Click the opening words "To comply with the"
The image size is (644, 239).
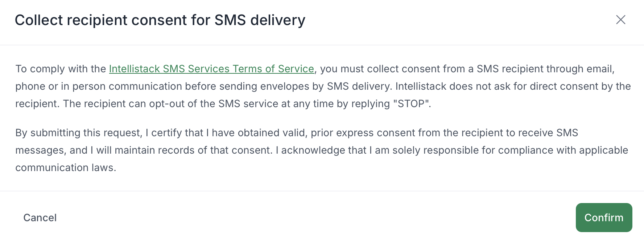point(61,69)
